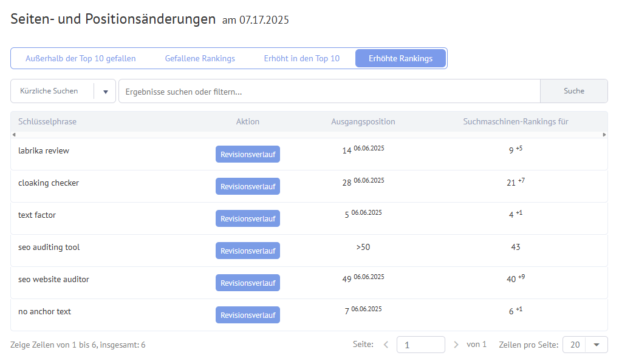Select the 'text factor' keyword cell
619x364 pixels.
[36, 215]
